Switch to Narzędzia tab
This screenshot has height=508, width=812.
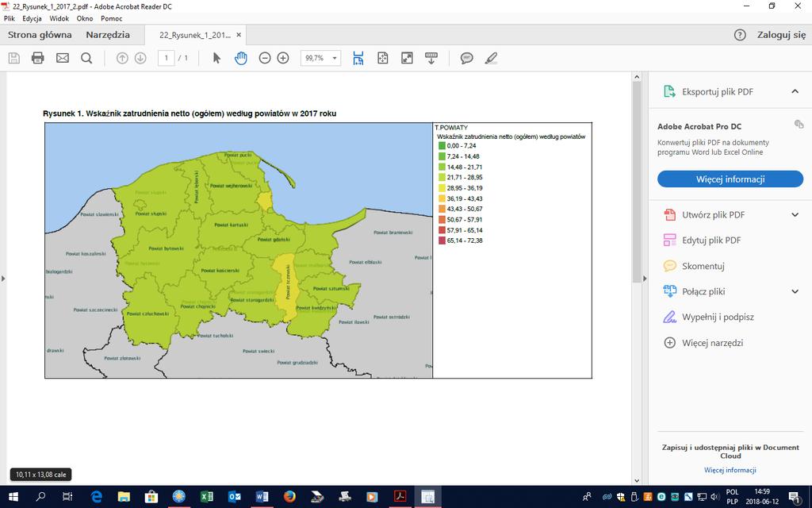108,35
